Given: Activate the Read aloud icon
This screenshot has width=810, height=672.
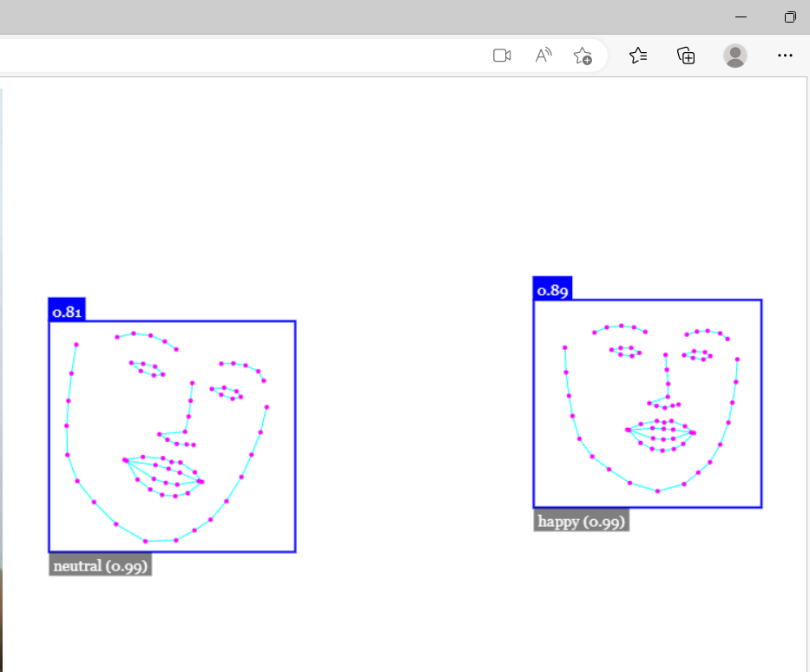Looking at the screenshot, I should click(x=543, y=56).
